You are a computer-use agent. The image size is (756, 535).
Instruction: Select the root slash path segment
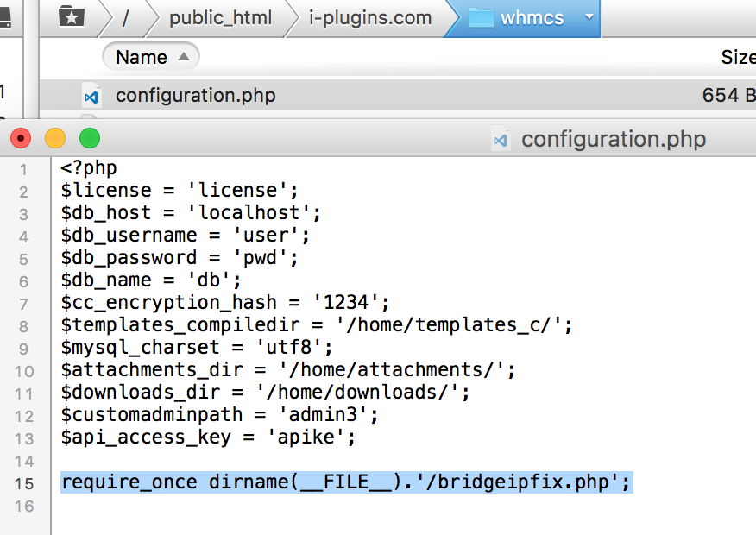click(x=126, y=18)
